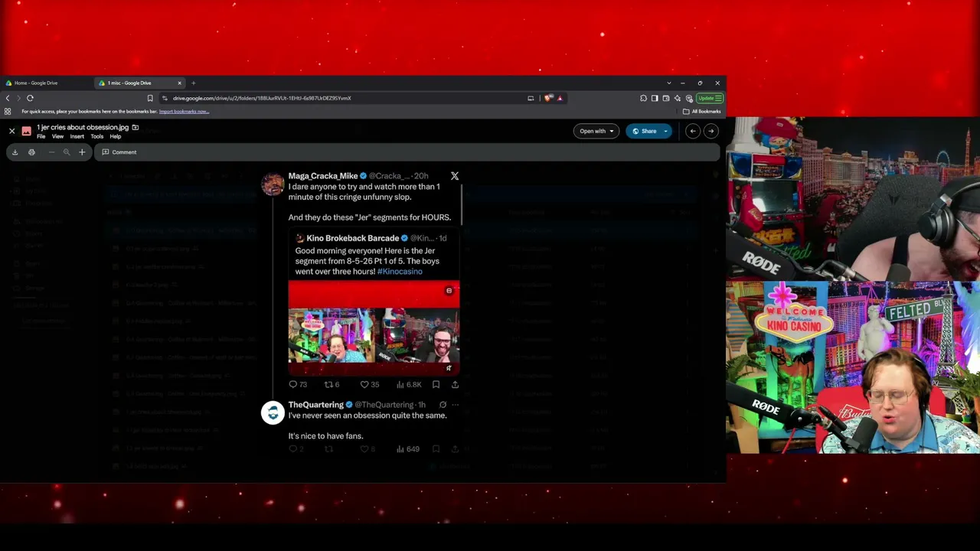The height and width of the screenshot is (551, 980).
Task: Click the cast screen icon in address bar
Action: point(531,98)
